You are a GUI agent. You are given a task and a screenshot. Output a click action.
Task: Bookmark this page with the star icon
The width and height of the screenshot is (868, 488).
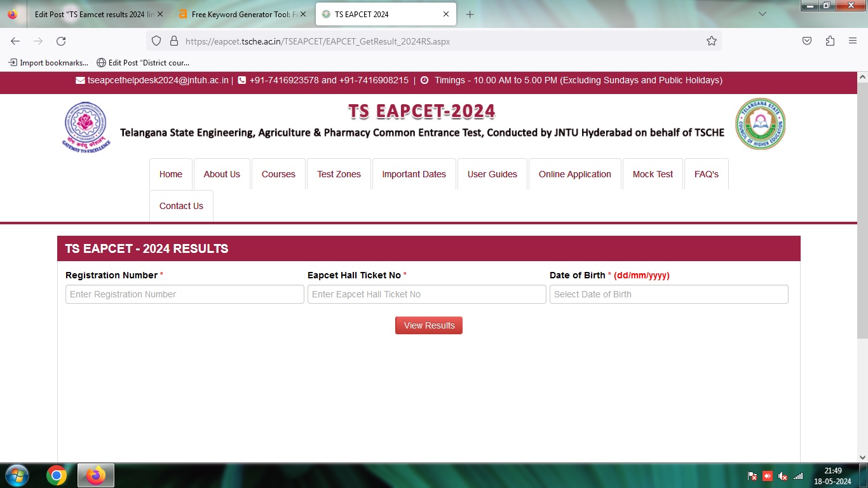click(712, 41)
